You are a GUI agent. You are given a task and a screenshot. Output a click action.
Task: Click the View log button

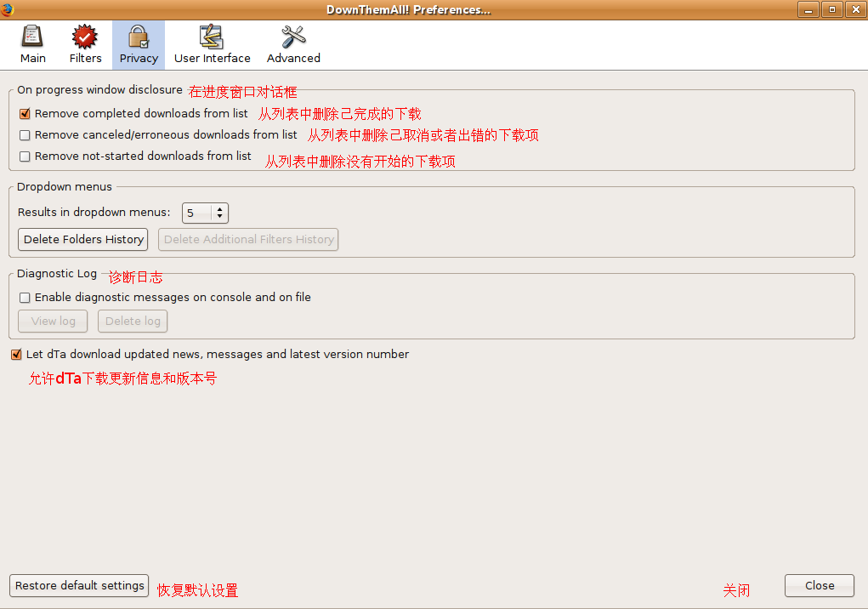point(53,322)
